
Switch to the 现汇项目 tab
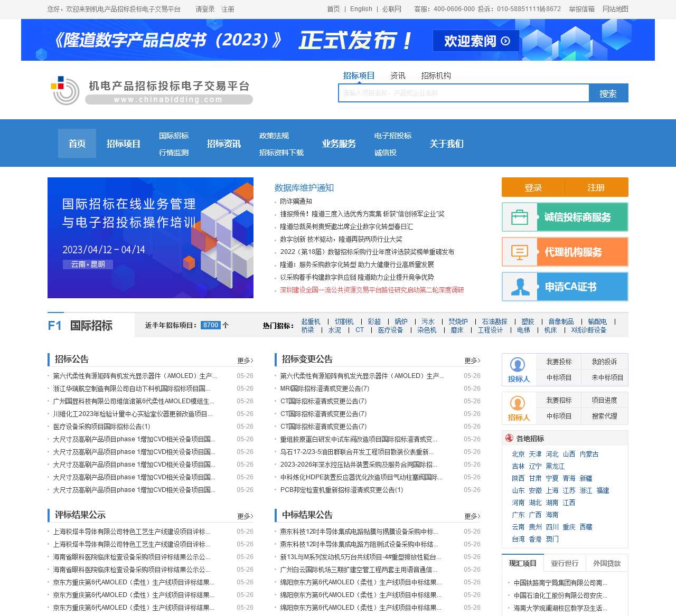523,563
